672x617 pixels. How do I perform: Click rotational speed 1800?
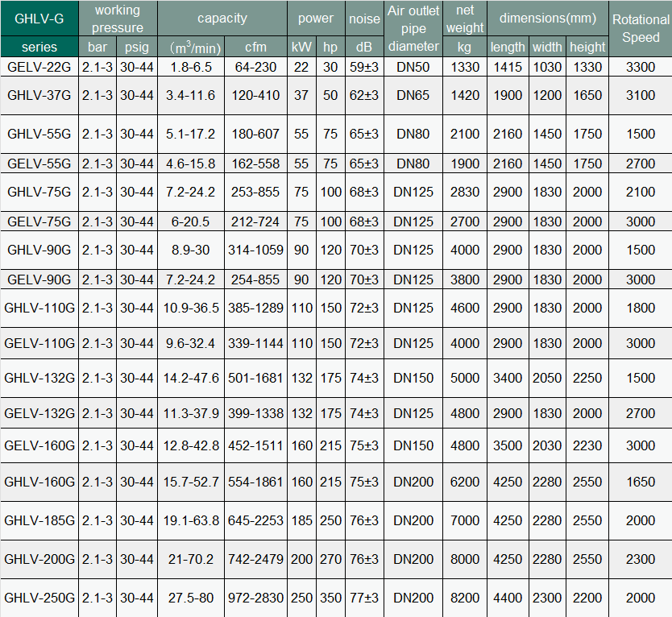click(x=641, y=308)
